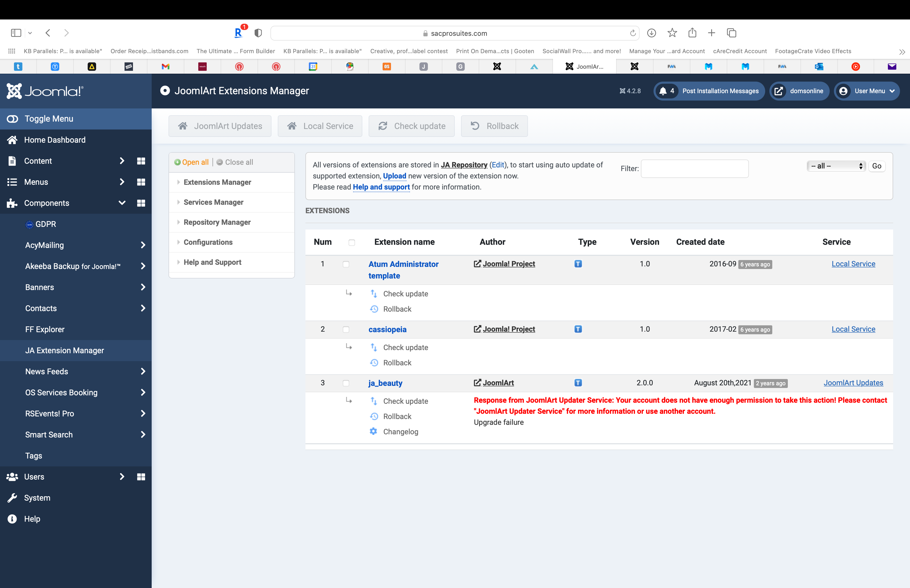The width and height of the screenshot is (910, 588).
Task: Expand Services Manager in side panel
Action: pyautogui.click(x=214, y=202)
